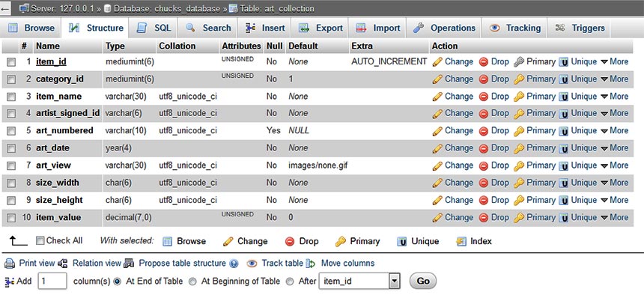The width and height of the screenshot is (644, 295).
Task: Click the Index icon in With selected bar
Action: pyautogui.click(x=461, y=242)
